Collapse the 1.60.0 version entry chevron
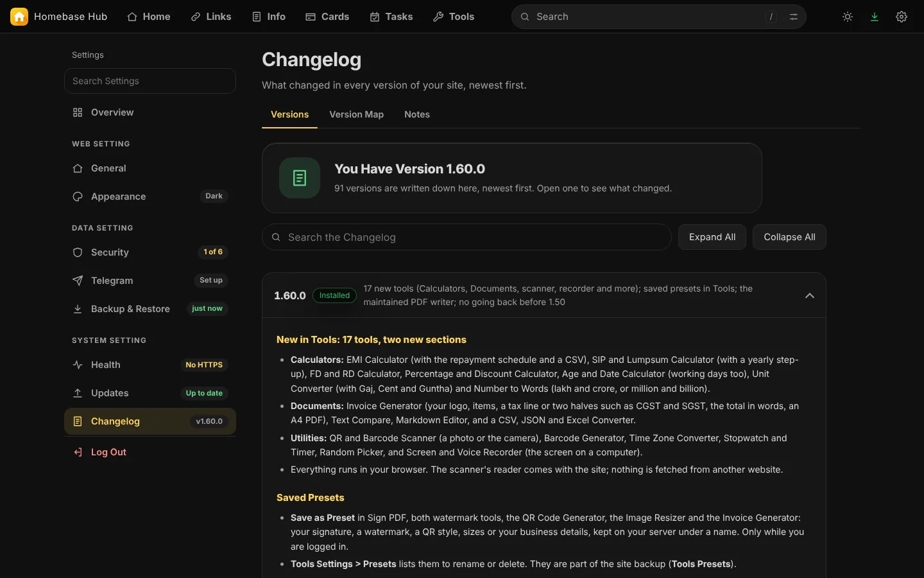This screenshot has width=924, height=578. tap(810, 295)
